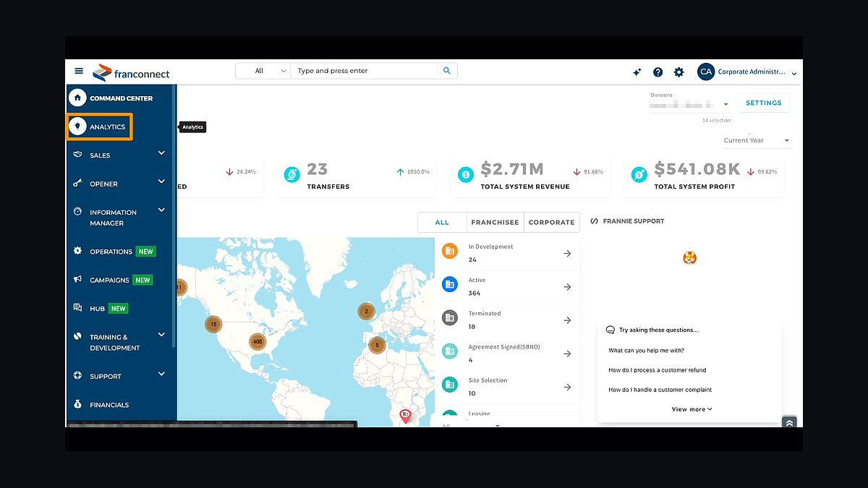Image resolution: width=868 pixels, height=488 pixels.
Task: Open the AI sparkle icon
Action: [x=637, y=72]
